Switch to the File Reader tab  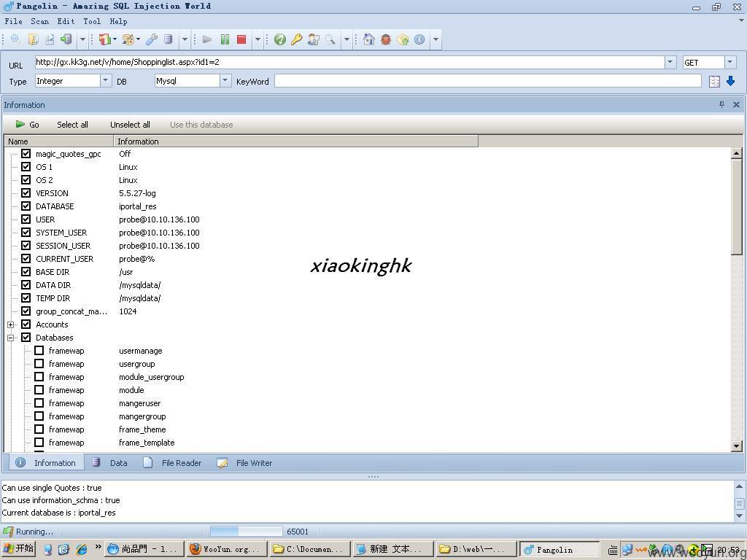point(172,462)
